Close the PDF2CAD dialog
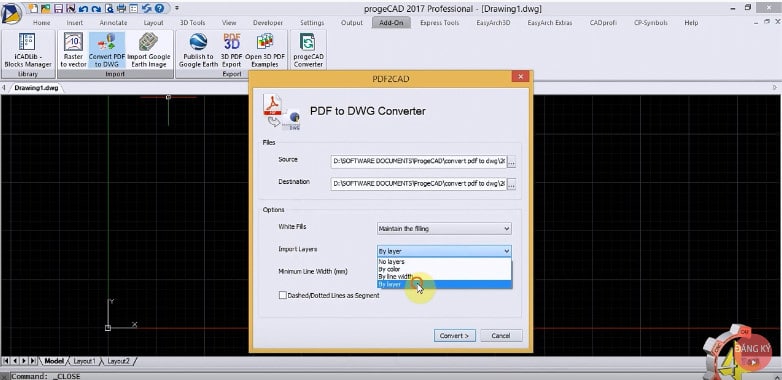The height and width of the screenshot is (380, 782). coord(520,77)
